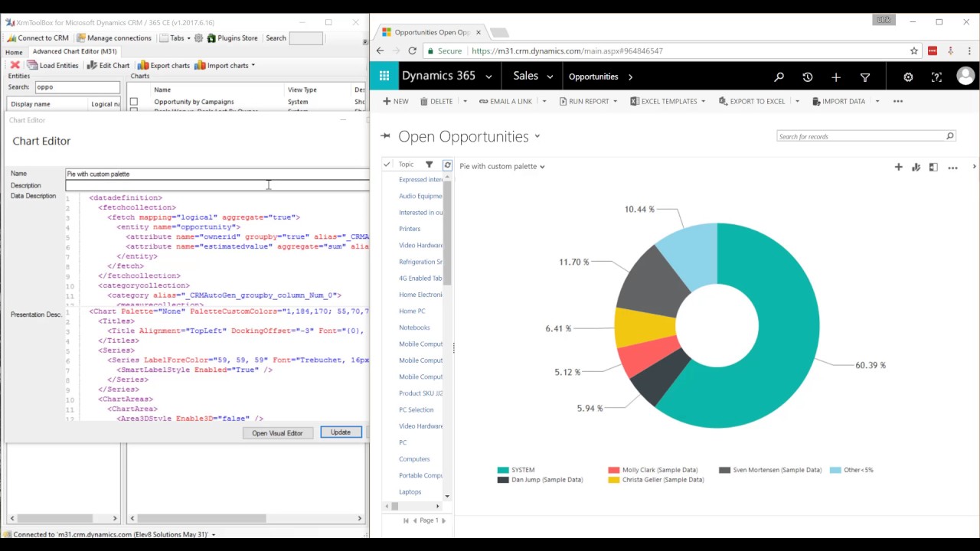
Task: Change chart pane layout icon
Action: pyautogui.click(x=933, y=167)
